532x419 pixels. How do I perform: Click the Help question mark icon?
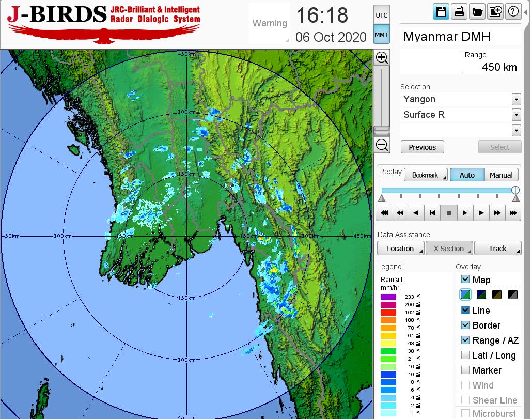[x=513, y=12]
